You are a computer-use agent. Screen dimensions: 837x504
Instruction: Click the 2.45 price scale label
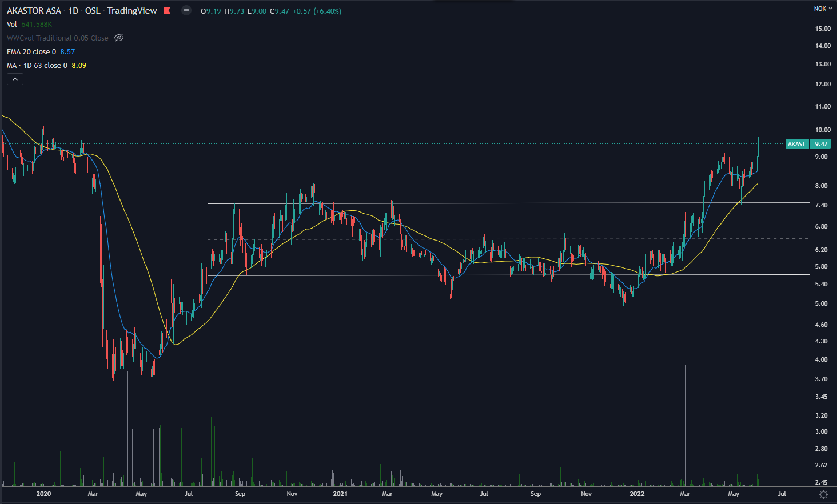[x=822, y=482]
